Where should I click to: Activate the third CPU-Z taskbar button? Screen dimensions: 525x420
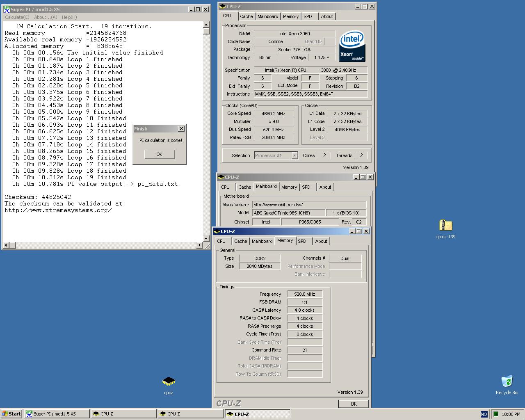pos(257,414)
